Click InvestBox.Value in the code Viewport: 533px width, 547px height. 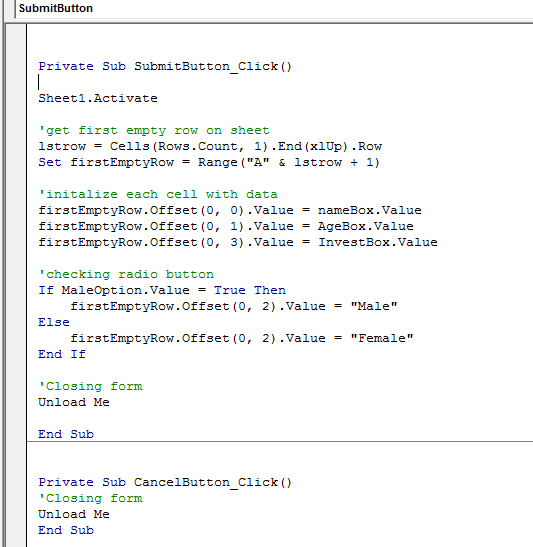point(377,242)
